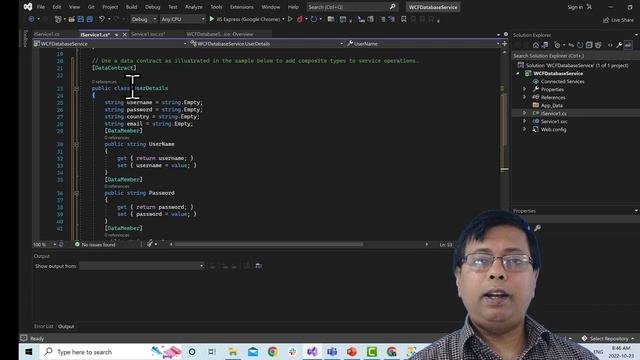Viewport: 640px width, 360px height.
Task: Switch to the Error List tab
Action: [x=43, y=327]
